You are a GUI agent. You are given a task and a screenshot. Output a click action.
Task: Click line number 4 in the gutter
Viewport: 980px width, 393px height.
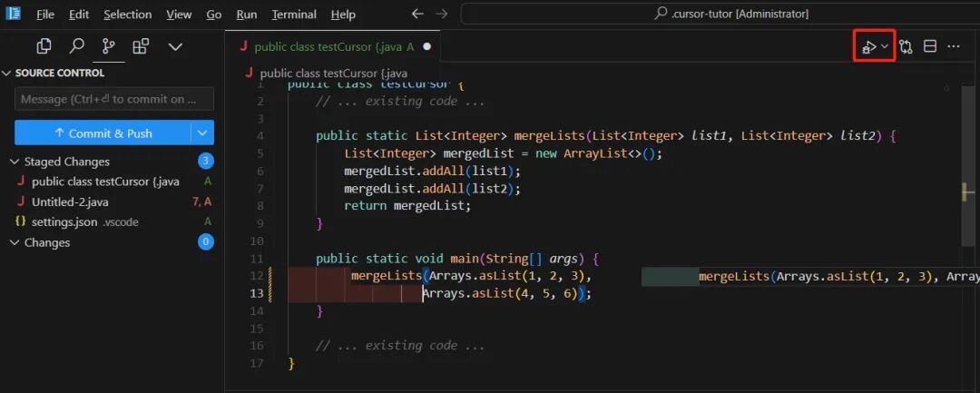click(260, 135)
